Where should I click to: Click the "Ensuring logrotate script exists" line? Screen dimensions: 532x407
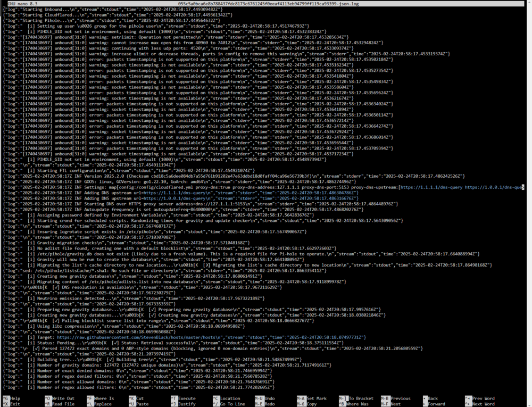pos(155,231)
